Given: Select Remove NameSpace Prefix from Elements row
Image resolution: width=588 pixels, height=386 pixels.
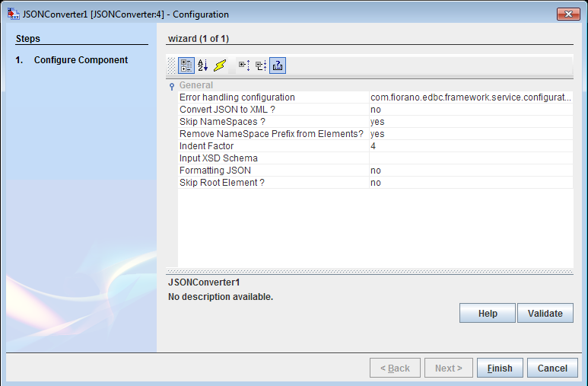Looking at the screenshot, I should (x=273, y=134).
